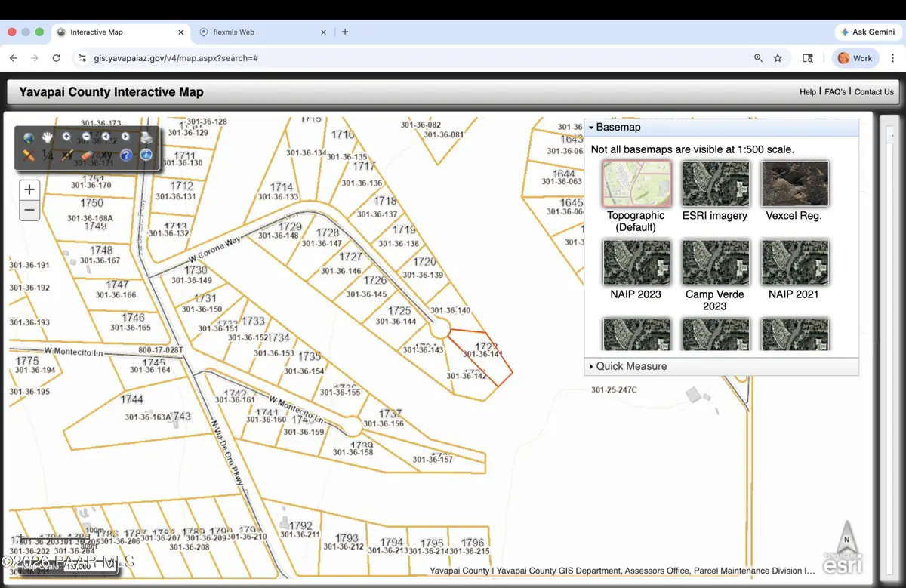Switch to Vexcel Reg. basemap

coord(794,192)
